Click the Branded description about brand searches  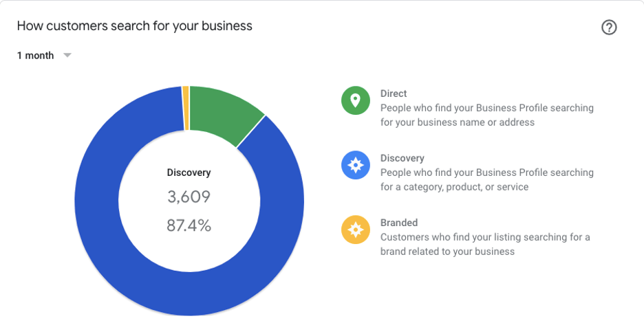point(485,244)
